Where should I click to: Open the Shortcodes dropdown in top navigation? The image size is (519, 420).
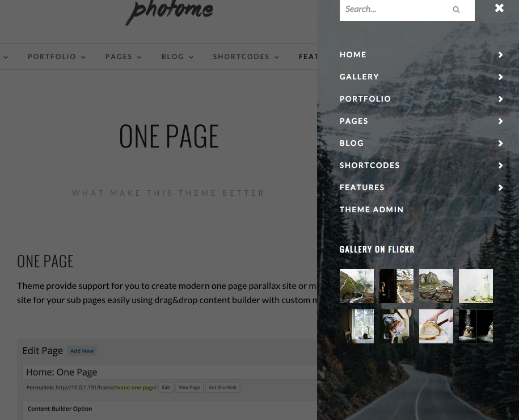click(246, 57)
